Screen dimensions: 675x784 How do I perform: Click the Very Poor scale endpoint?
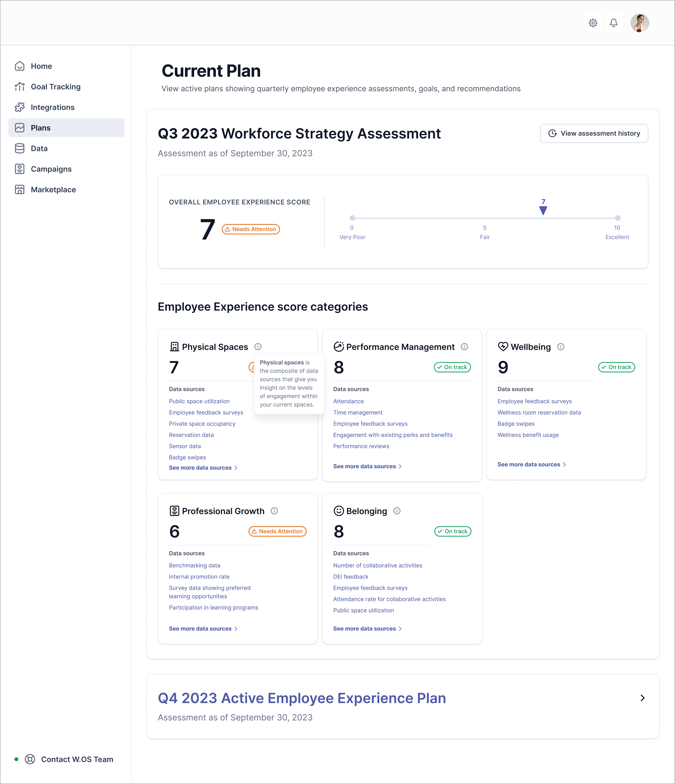coord(352,218)
